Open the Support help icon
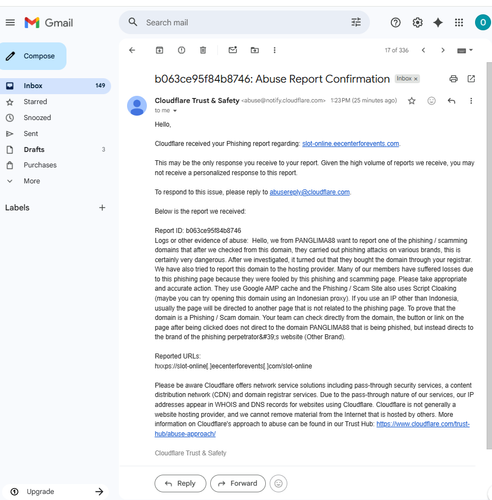 click(x=395, y=23)
